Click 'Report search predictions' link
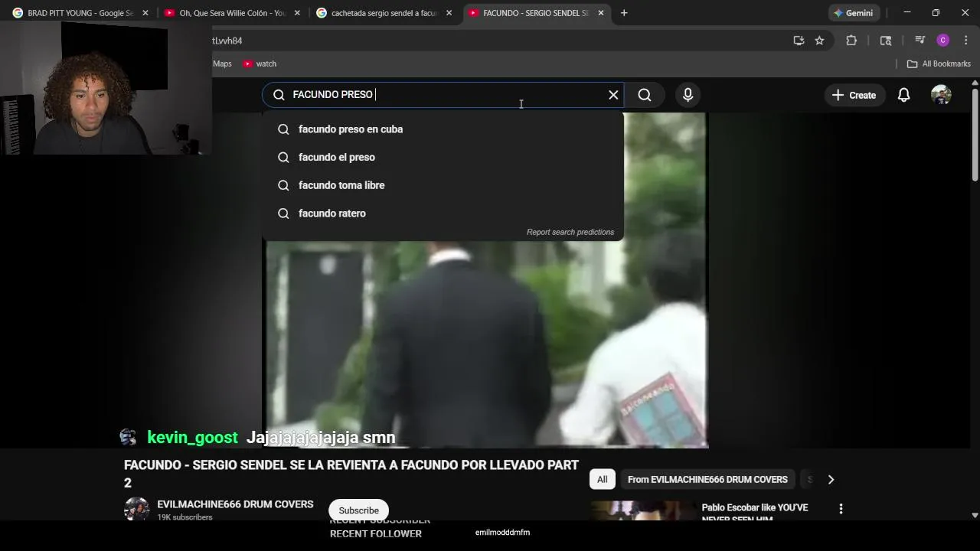This screenshot has height=551, width=980. pyautogui.click(x=570, y=232)
